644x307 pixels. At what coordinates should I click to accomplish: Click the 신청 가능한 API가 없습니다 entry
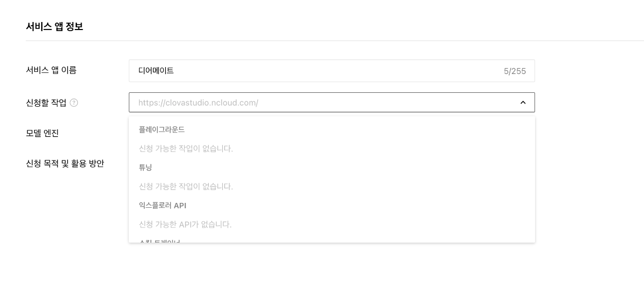click(x=185, y=224)
